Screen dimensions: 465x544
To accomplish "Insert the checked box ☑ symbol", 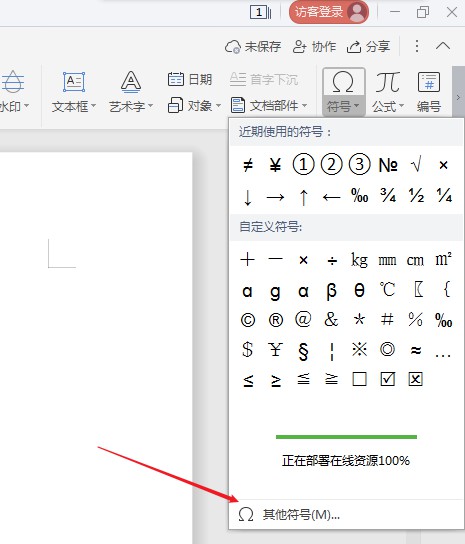I will [387, 379].
